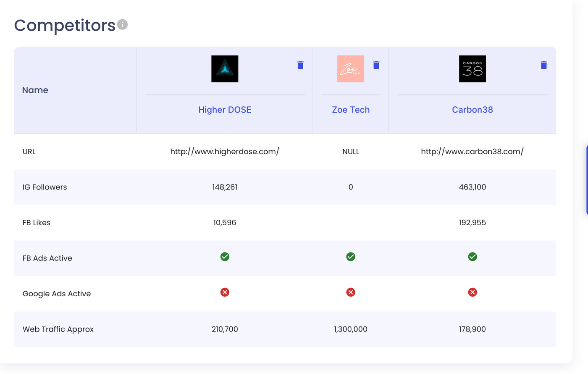Screen dimensions: 588x374
Task: Delete Higher DOSE competitor with trash icon
Action: coord(300,65)
